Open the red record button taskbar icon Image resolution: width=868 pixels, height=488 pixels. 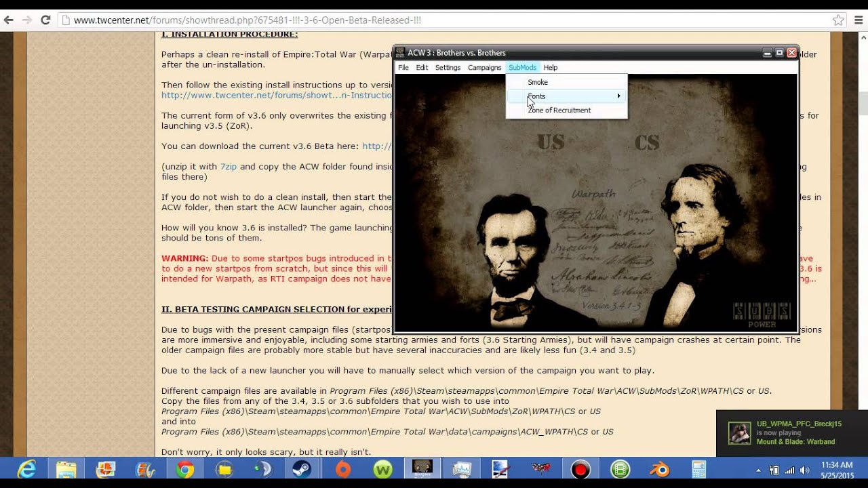[x=580, y=469]
